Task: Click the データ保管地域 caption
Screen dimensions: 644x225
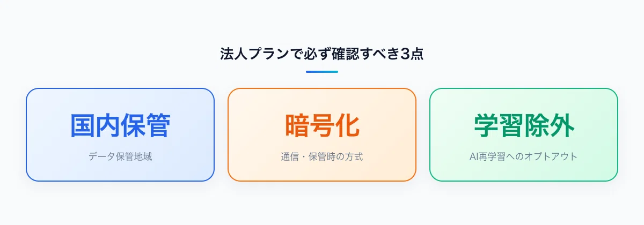Action: [120, 157]
